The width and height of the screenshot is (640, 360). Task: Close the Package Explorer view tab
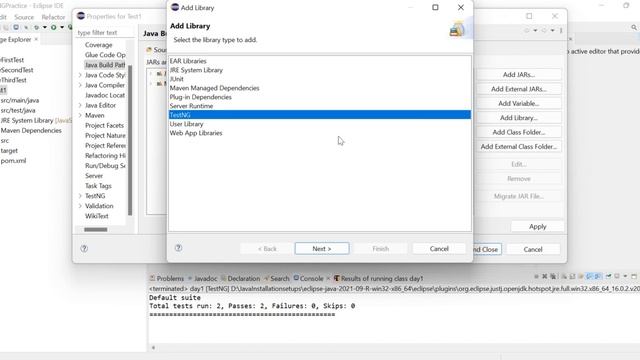[36, 39]
